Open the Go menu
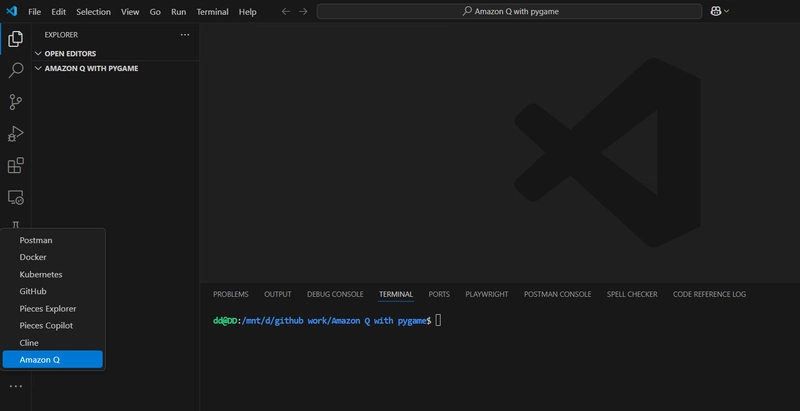 (x=155, y=12)
